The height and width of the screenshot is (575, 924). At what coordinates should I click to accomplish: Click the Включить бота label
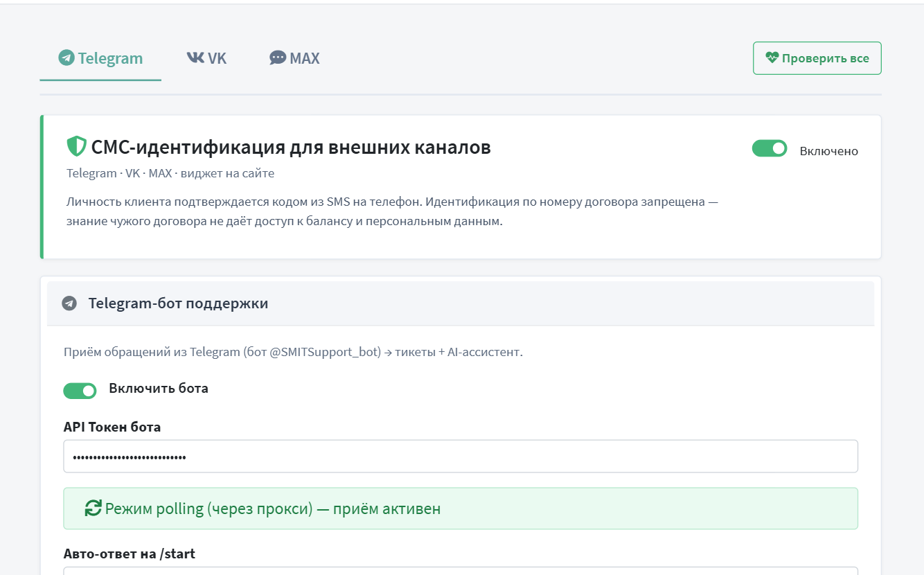point(159,388)
